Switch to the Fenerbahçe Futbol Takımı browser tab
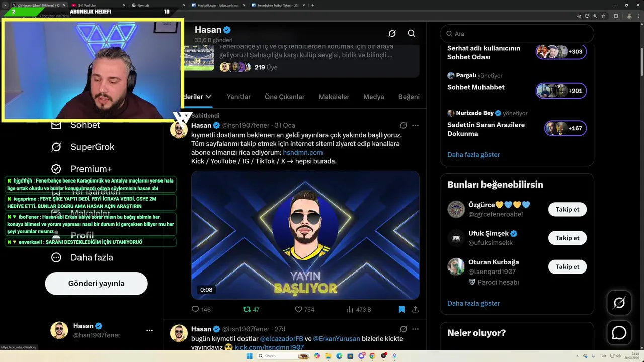644x362 pixels. point(278,5)
